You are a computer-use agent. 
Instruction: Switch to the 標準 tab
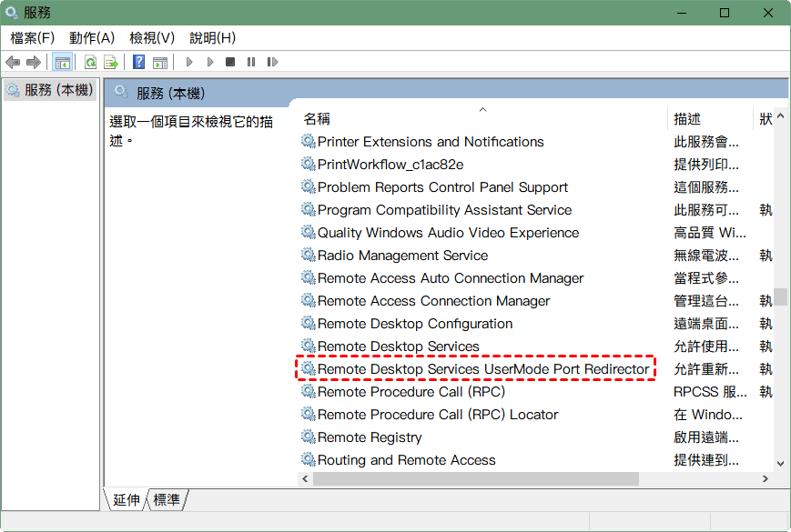point(167,500)
